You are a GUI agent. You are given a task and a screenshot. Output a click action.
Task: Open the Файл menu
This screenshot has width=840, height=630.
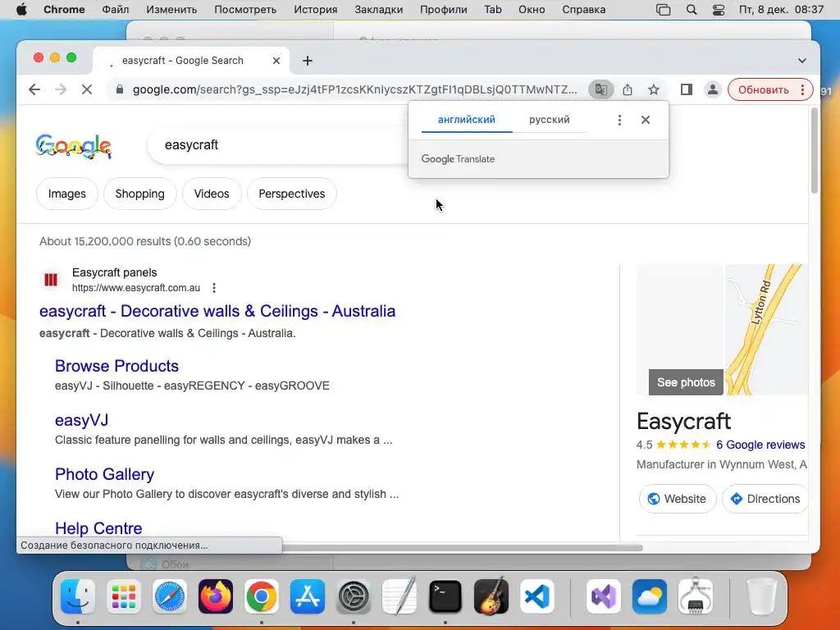(115, 10)
